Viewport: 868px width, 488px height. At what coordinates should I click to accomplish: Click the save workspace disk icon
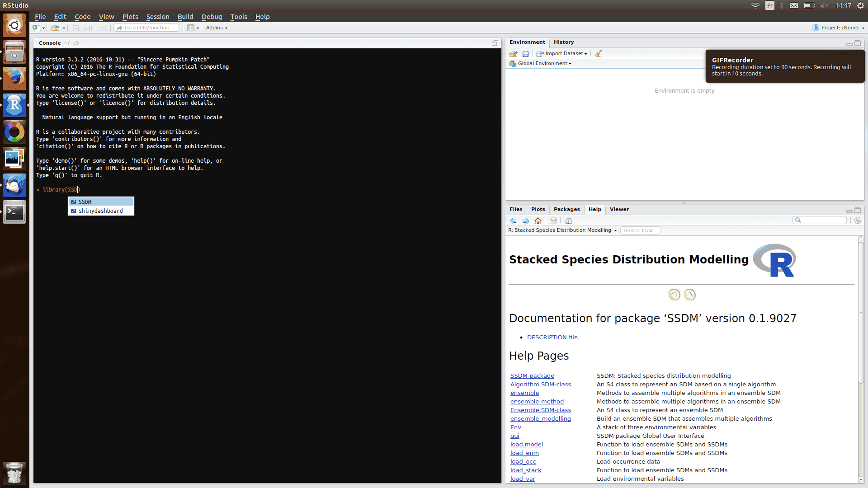pos(525,53)
